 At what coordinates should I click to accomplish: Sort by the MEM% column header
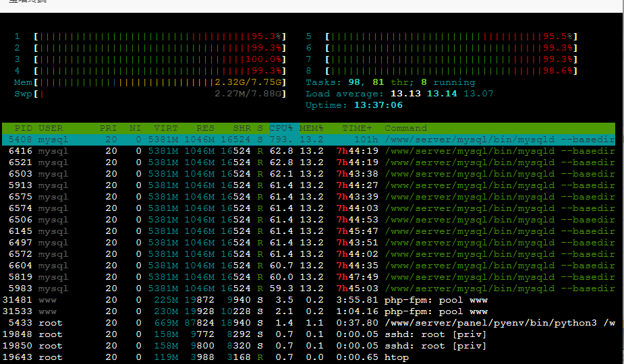[x=312, y=128]
